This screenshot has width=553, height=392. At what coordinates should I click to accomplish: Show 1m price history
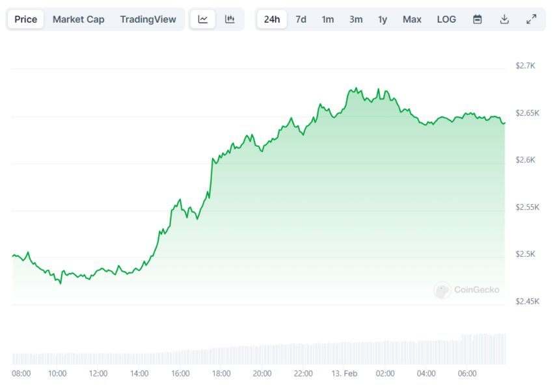[x=328, y=20]
